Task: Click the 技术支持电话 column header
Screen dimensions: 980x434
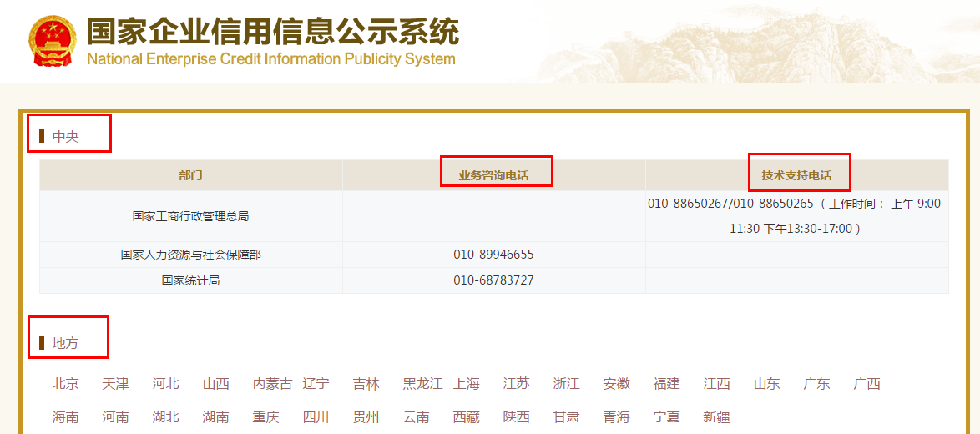Action: click(797, 175)
